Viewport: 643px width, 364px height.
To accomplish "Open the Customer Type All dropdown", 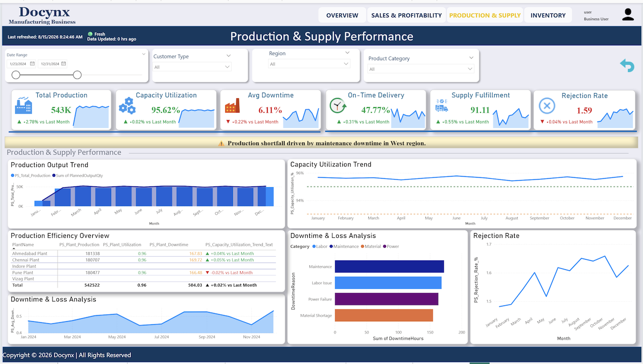I will click(x=193, y=67).
